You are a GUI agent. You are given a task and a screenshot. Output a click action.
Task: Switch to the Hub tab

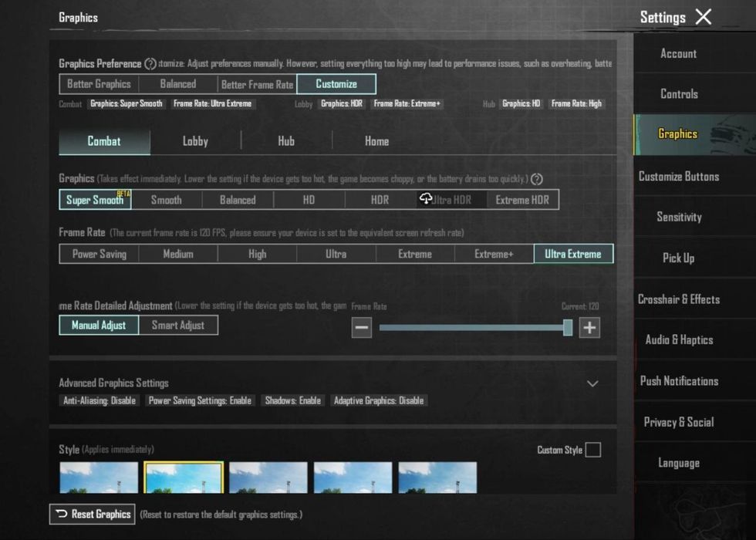(x=286, y=141)
